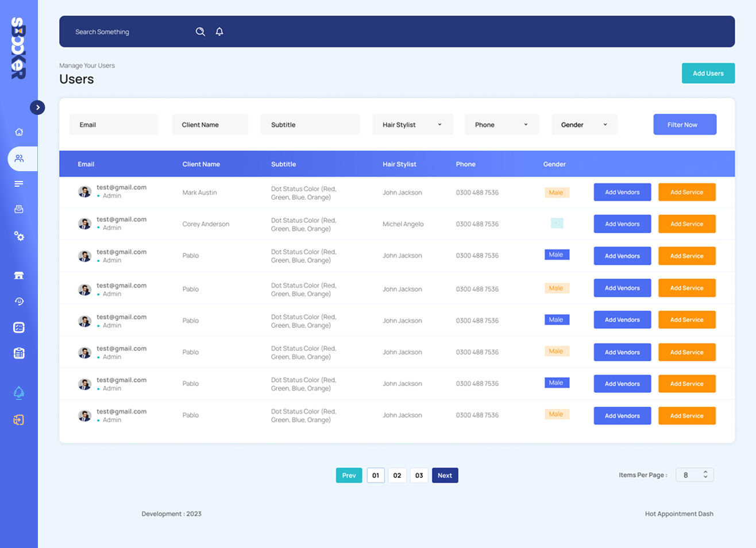The width and height of the screenshot is (756, 548).
Task: Go to page 03 in pagination
Action: (x=419, y=476)
